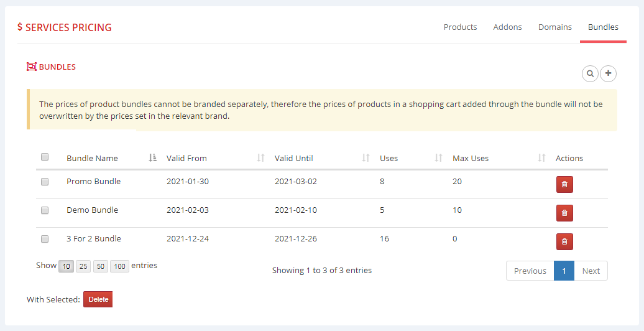Screen dimensions: 644x331
Task: Switch to the Products tab
Action: point(460,27)
